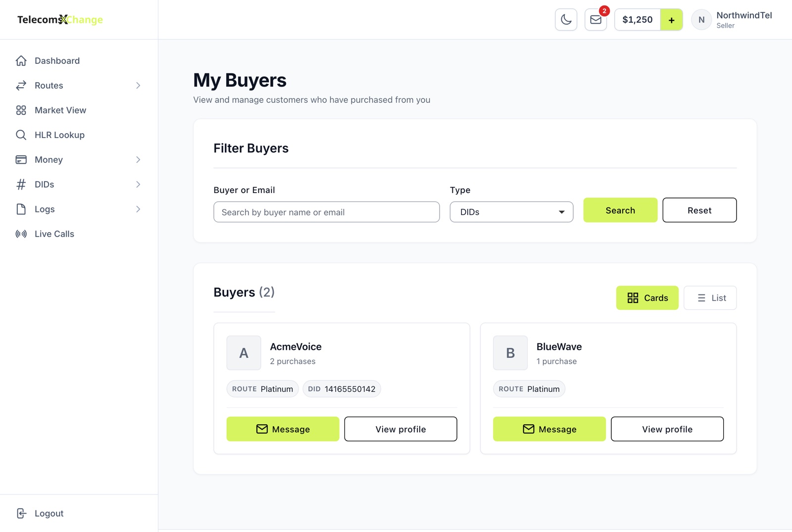Click BlueWave avatar letter B
Screen dimensions: 792x532
pyautogui.click(x=510, y=353)
